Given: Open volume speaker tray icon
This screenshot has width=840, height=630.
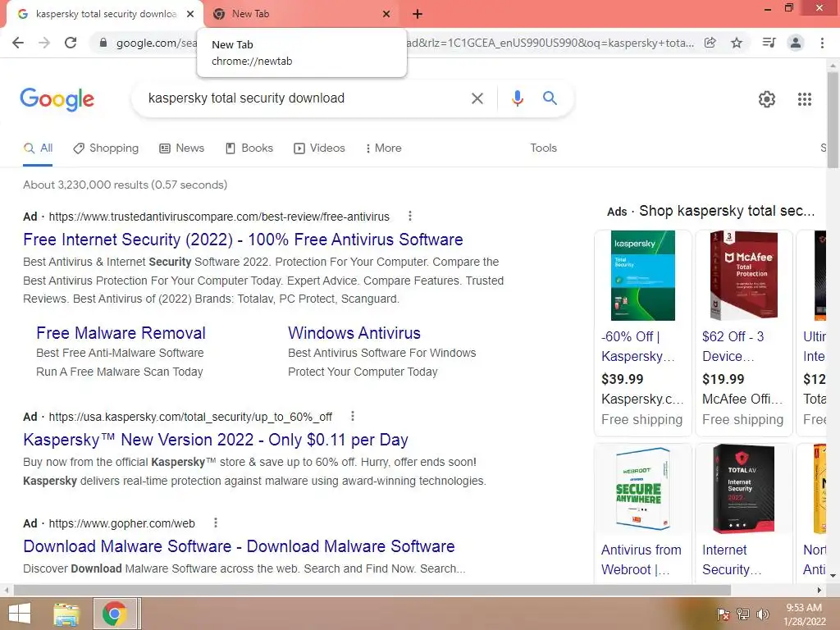Looking at the screenshot, I should 762,614.
